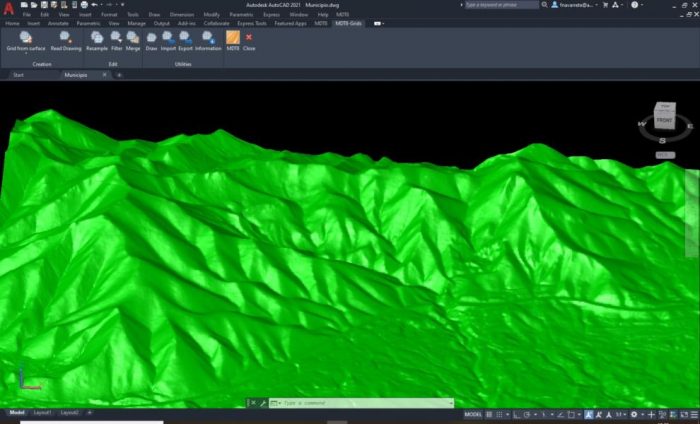The width and height of the screenshot is (700, 424).
Task: Open the workspace switching gear icon
Action: [633, 415]
